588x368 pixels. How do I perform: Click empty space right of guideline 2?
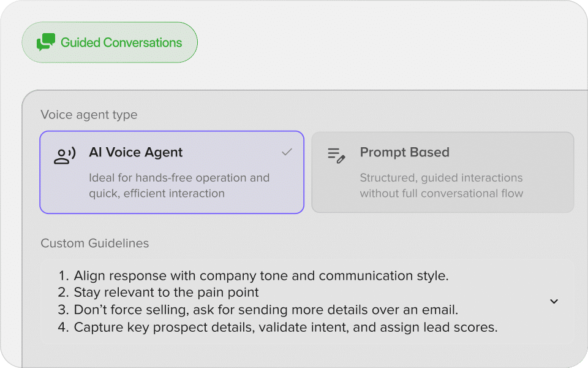click(x=398, y=293)
